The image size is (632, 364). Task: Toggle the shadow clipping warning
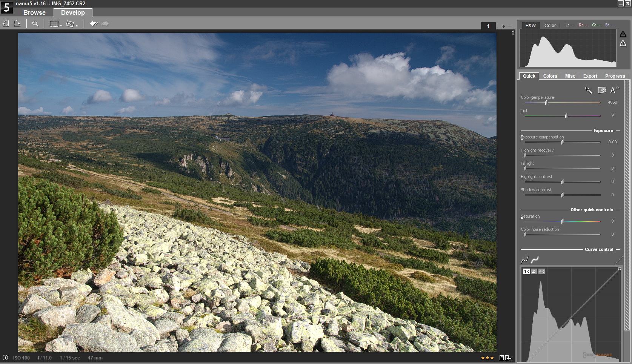point(623,43)
